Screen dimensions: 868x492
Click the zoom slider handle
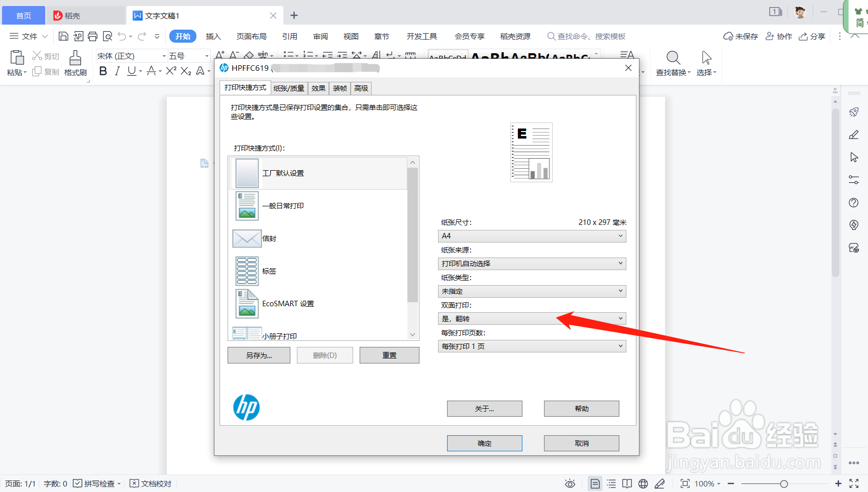784,484
